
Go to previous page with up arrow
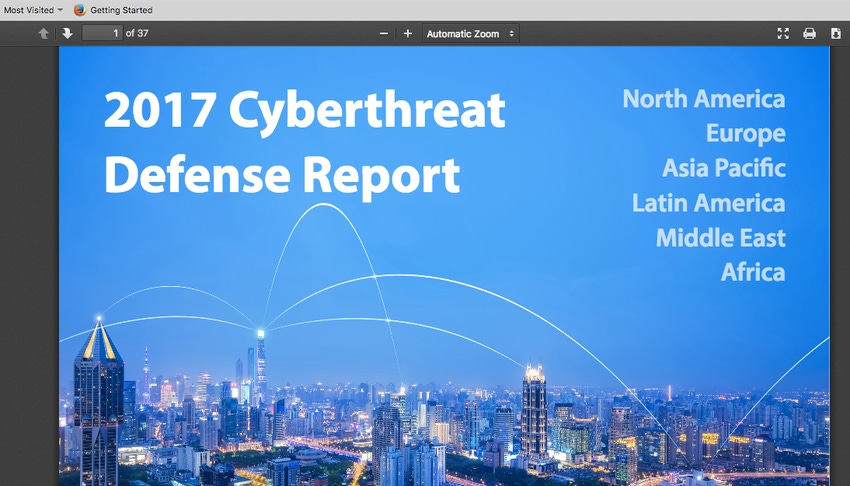click(x=43, y=34)
